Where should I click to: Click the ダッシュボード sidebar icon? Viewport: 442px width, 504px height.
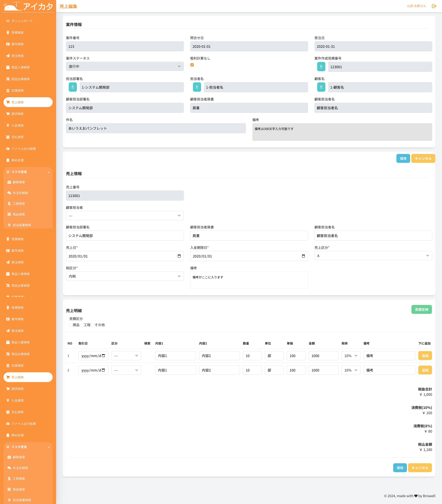pyautogui.click(x=8, y=21)
